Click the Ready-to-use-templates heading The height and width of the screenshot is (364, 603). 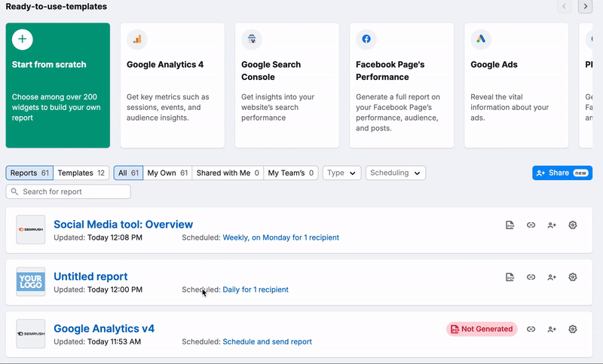[56, 7]
